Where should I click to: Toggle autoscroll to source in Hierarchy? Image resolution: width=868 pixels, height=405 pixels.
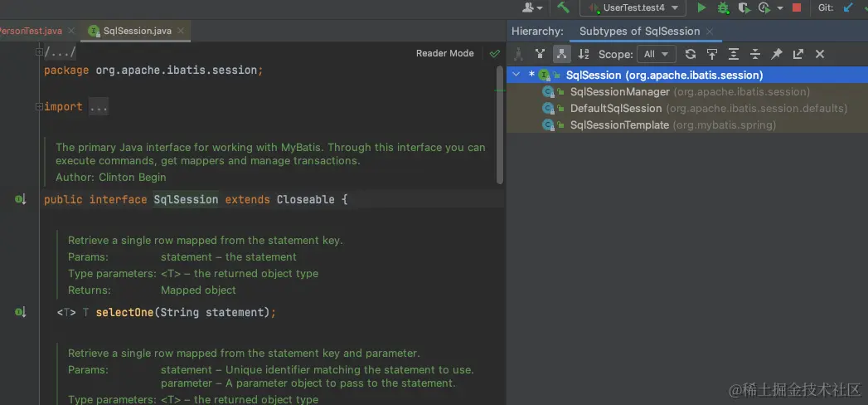click(712, 54)
